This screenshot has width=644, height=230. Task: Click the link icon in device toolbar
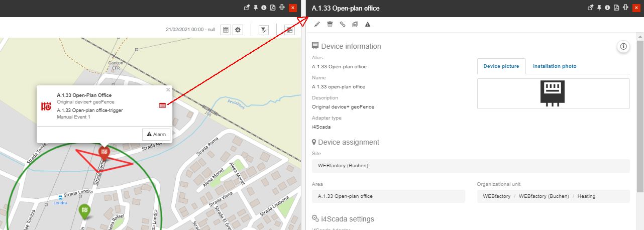[x=343, y=24]
